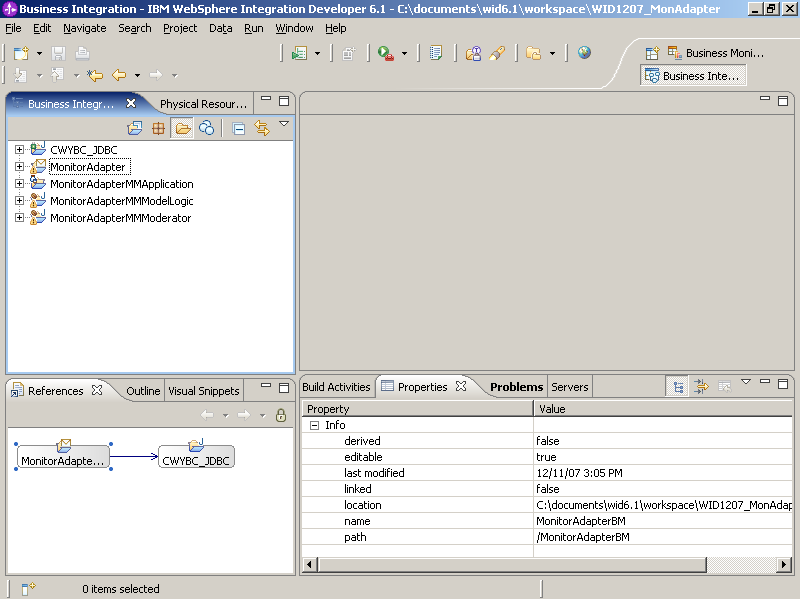The width and height of the screenshot is (800, 600).
Task: Open the File menu
Action: (13, 29)
